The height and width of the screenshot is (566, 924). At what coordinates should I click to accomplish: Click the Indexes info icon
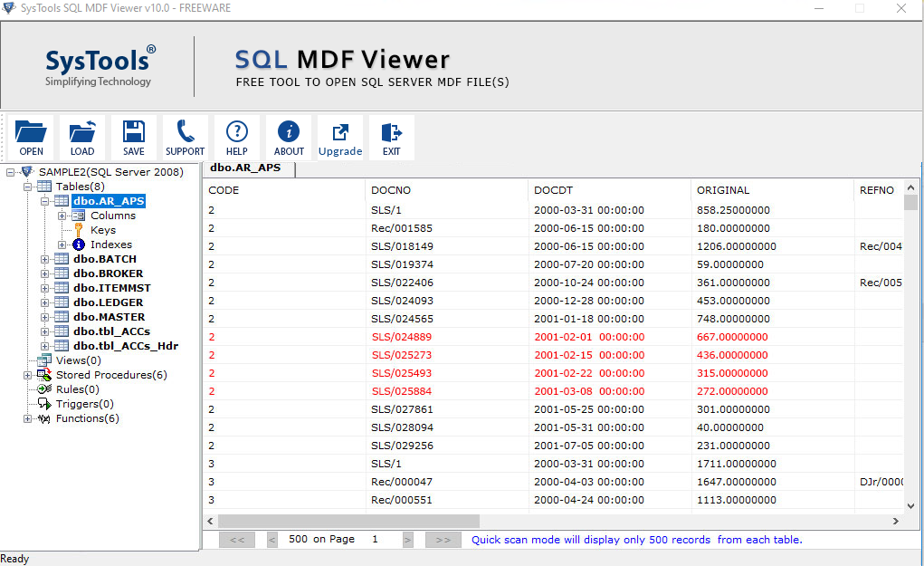coord(79,245)
